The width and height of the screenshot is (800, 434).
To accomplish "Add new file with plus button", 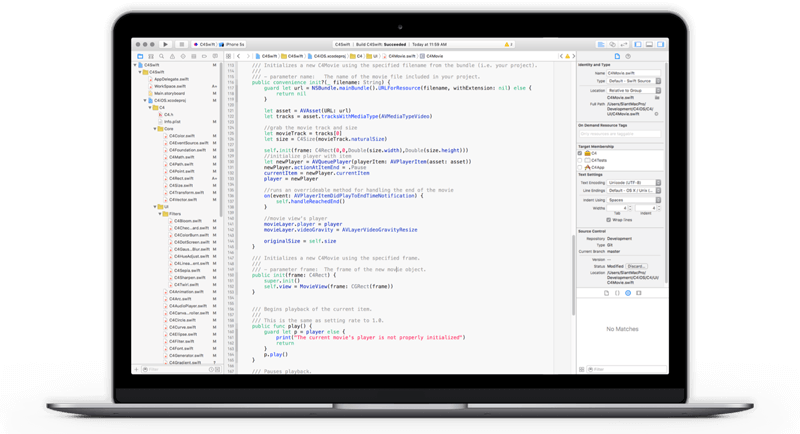I will tap(136, 369).
